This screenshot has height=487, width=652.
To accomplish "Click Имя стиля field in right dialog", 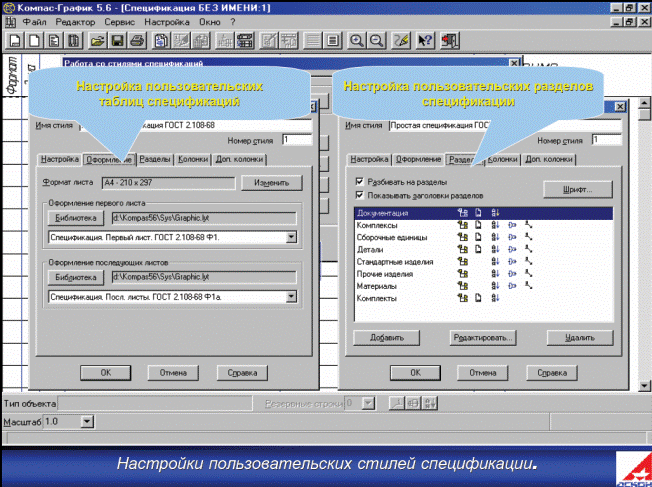I will tap(505, 125).
